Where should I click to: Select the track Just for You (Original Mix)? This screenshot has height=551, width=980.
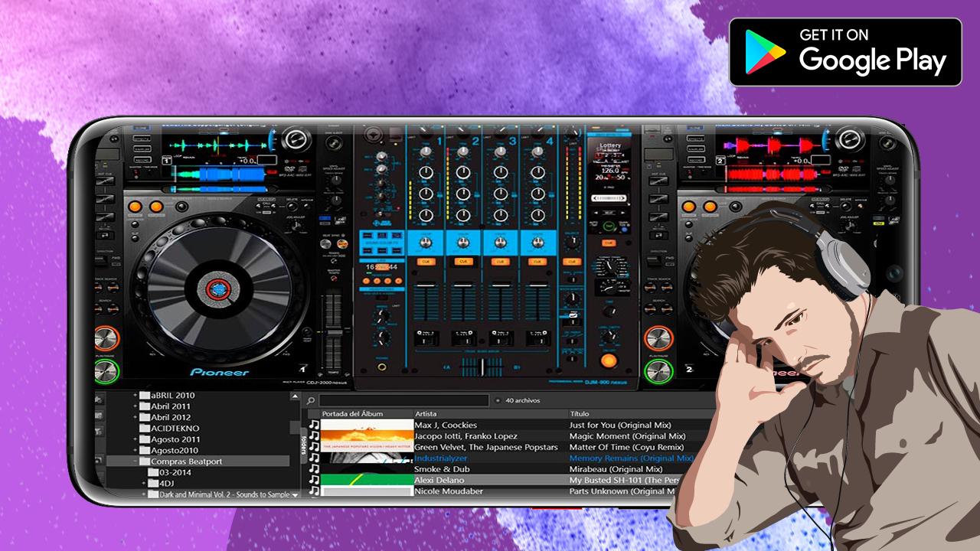pyautogui.click(x=620, y=425)
